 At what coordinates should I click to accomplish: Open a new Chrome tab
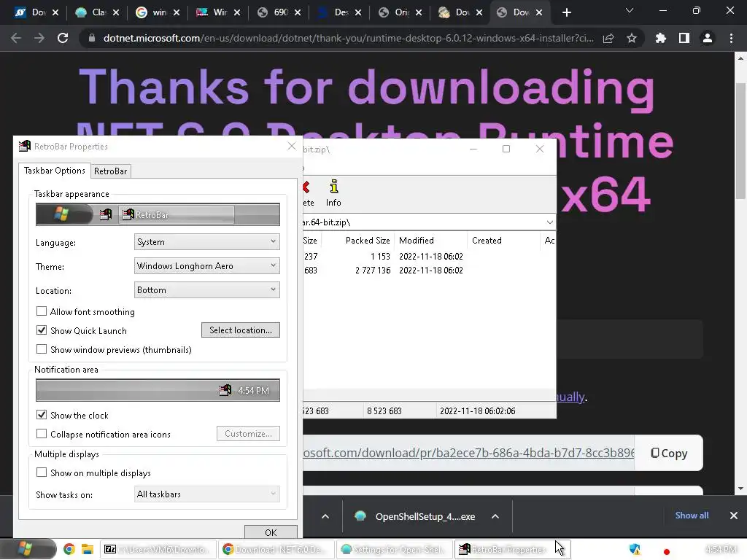(x=566, y=12)
